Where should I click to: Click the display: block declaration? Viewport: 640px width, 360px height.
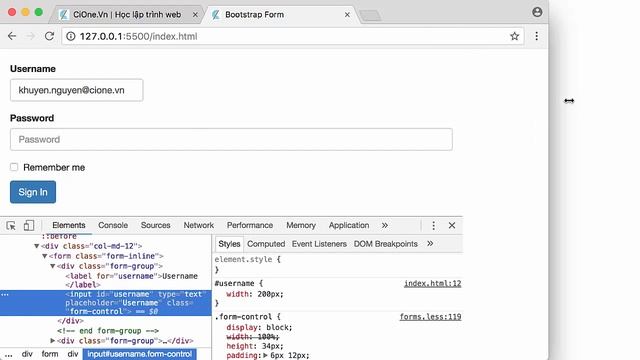click(x=259, y=327)
